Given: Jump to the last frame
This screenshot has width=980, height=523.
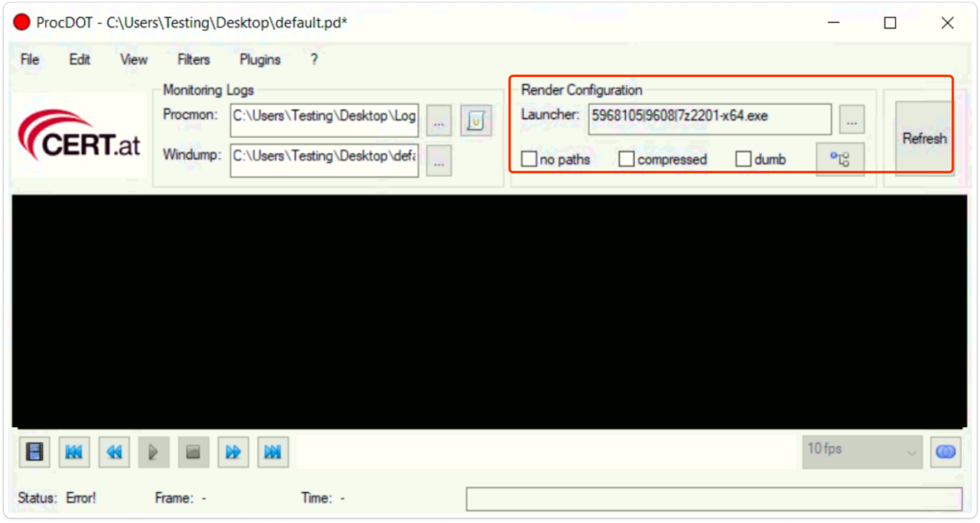Looking at the screenshot, I should click(273, 452).
